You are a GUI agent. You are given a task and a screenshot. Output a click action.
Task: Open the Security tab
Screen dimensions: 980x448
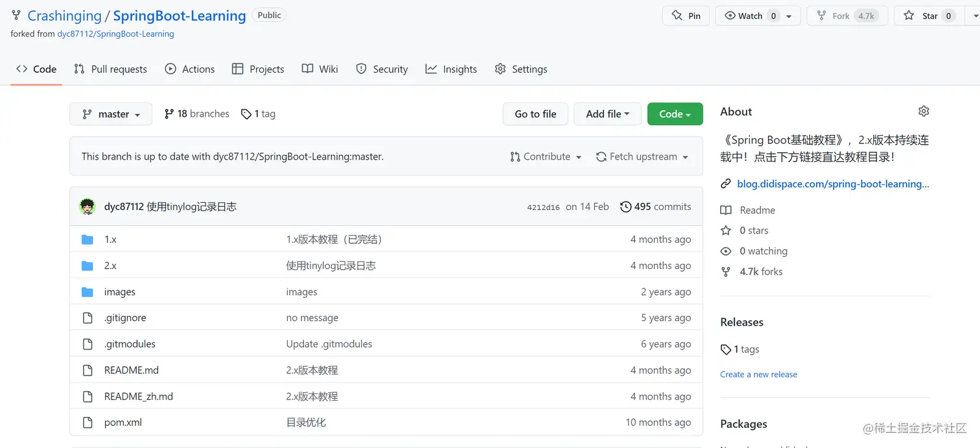pos(382,69)
